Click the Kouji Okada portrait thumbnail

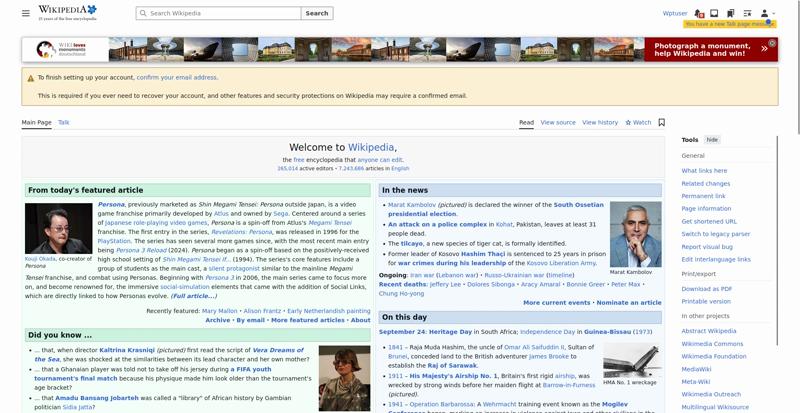pos(59,228)
